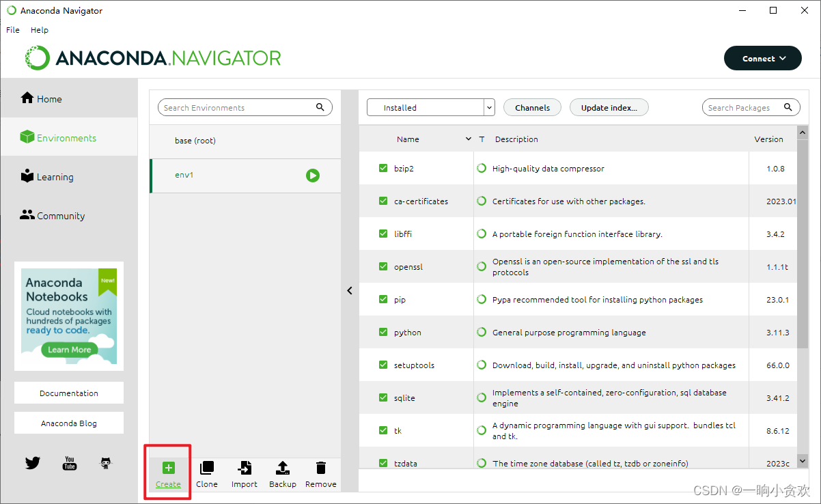821x504 pixels.
Task: Click the Search Environments magnifier icon
Action: point(320,107)
